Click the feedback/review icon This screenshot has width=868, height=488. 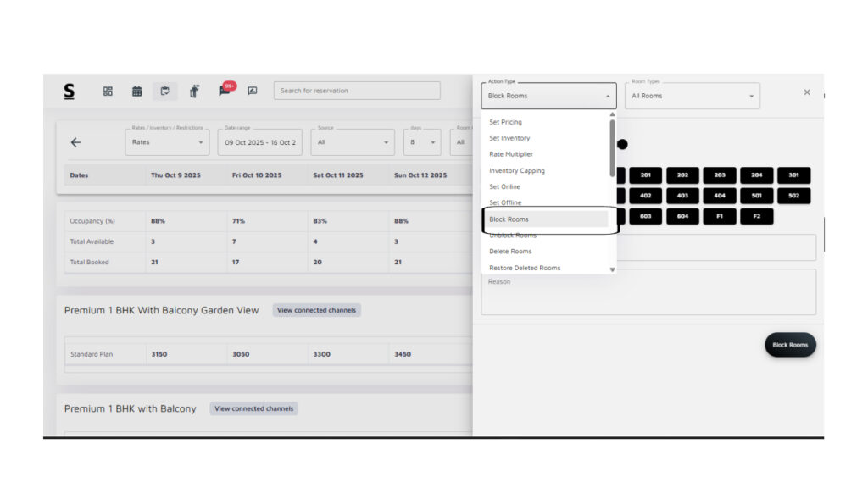[252, 91]
